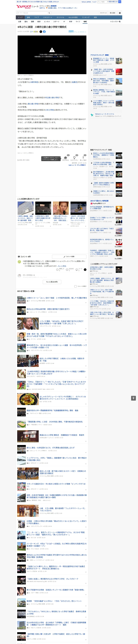Viewport: 138px width, 644px height.
Task: Open 辻希美 三男の小学校入学 article
Action: [x=57, y=522]
